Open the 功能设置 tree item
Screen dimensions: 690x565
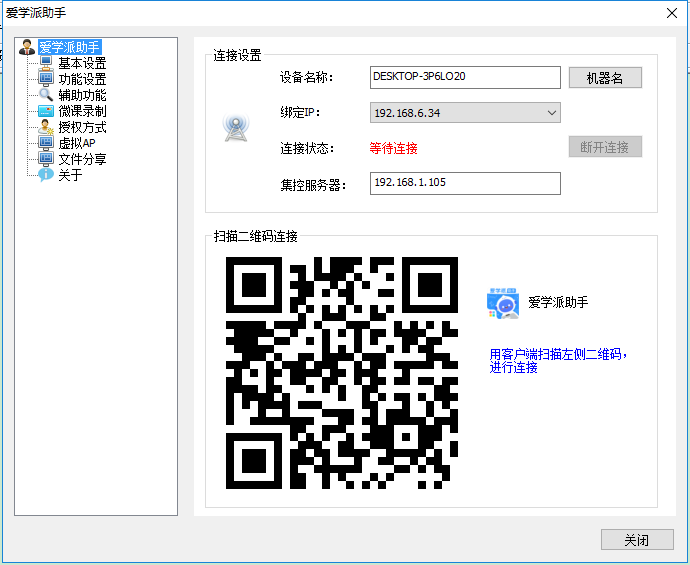click(82, 79)
